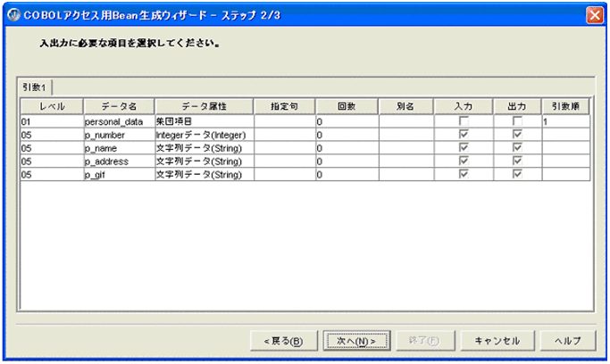Image resolution: width=610 pixels, height=364 pixels.
Task: Click the 引数順 value 1 cell
Action: pyautogui.click(x=566, y=121)
